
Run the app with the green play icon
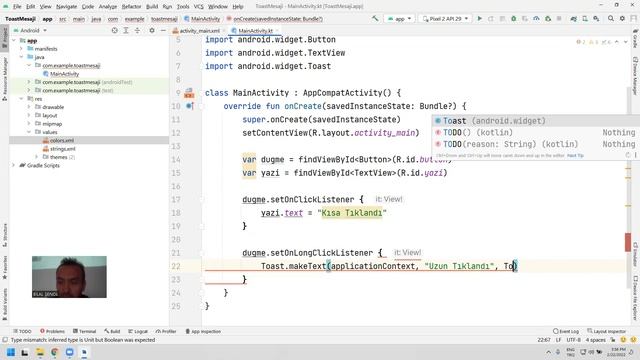coord(480,19)
